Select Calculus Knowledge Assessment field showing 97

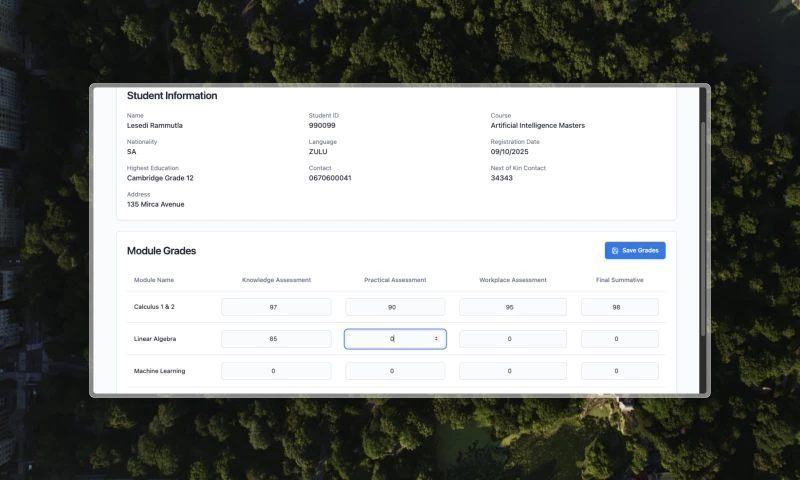coord(275,307)
